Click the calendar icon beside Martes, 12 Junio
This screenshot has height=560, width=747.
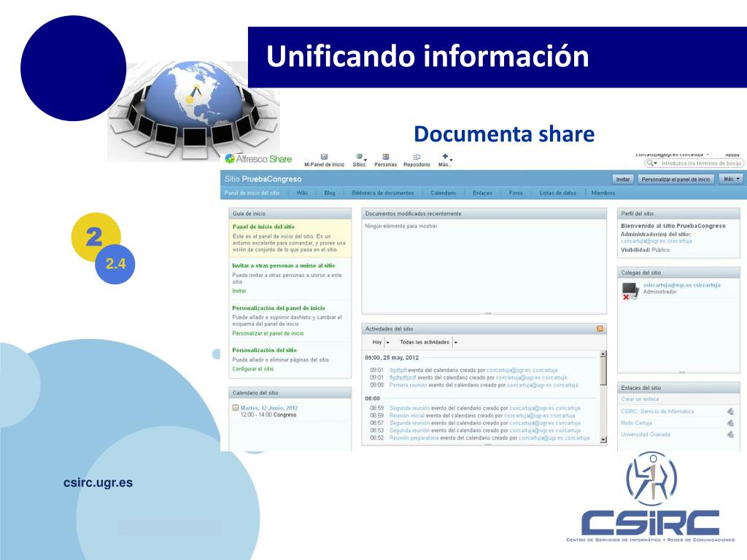235,408
